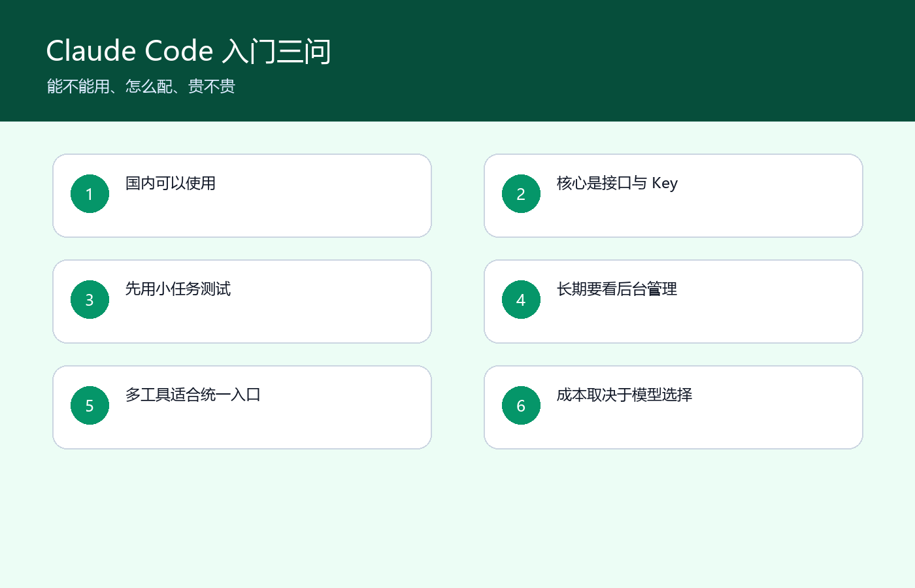Click the number 3 circle badge
This screenshot has height=588, width=915.
coord(90,299)
